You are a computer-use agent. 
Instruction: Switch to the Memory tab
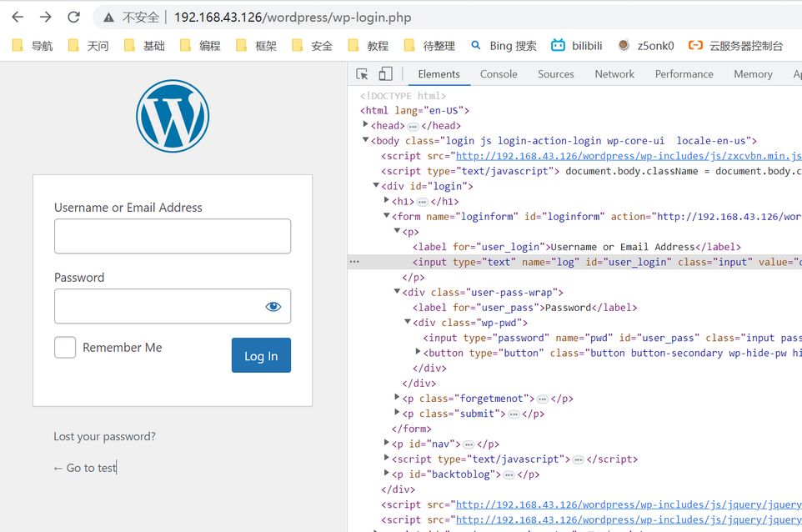pos(753,74)
